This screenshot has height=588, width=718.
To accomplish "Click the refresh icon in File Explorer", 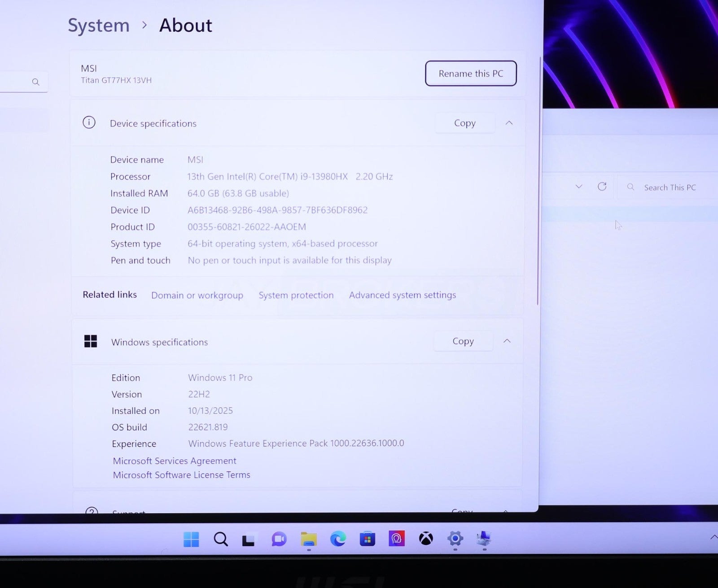I will 602,187.
